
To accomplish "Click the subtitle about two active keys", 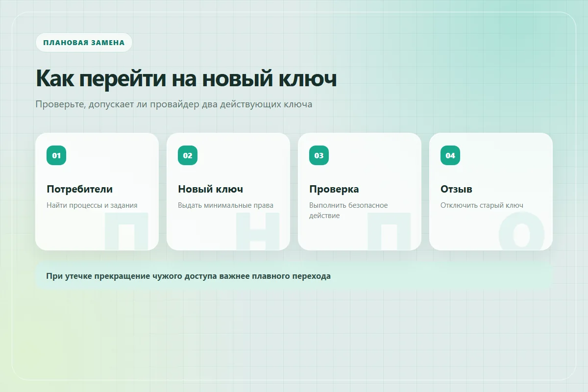I will pos(174,104).
